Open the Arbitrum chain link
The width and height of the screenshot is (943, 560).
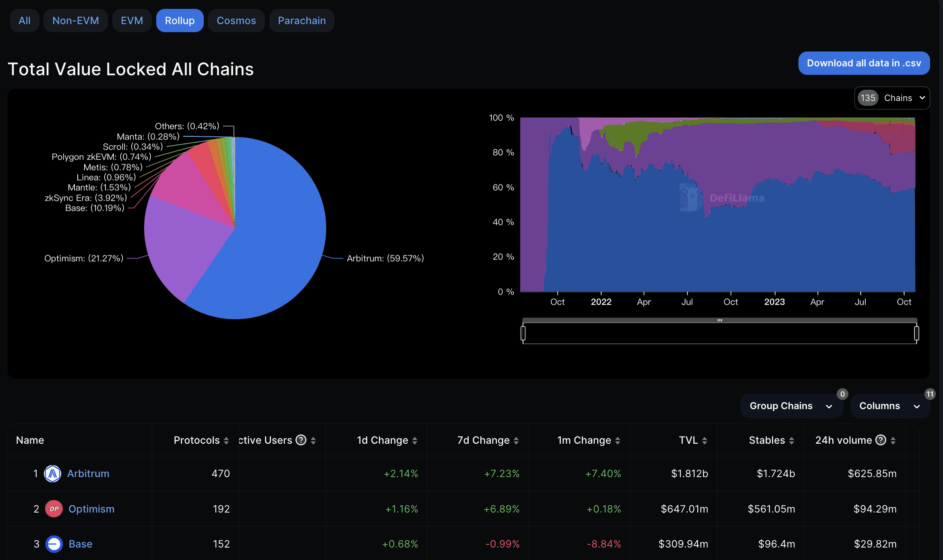(x=88, y=474)
